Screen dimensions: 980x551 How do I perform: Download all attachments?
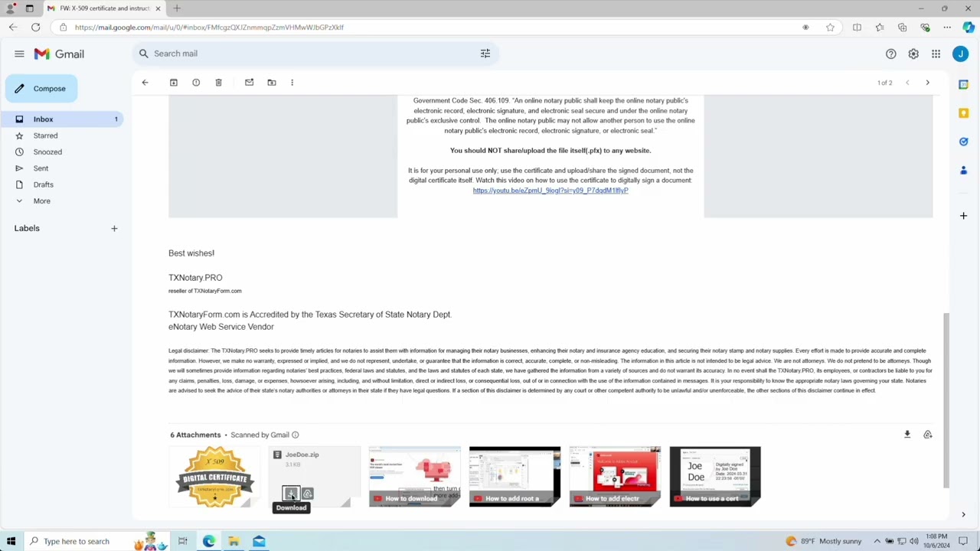tap(907, 435)
